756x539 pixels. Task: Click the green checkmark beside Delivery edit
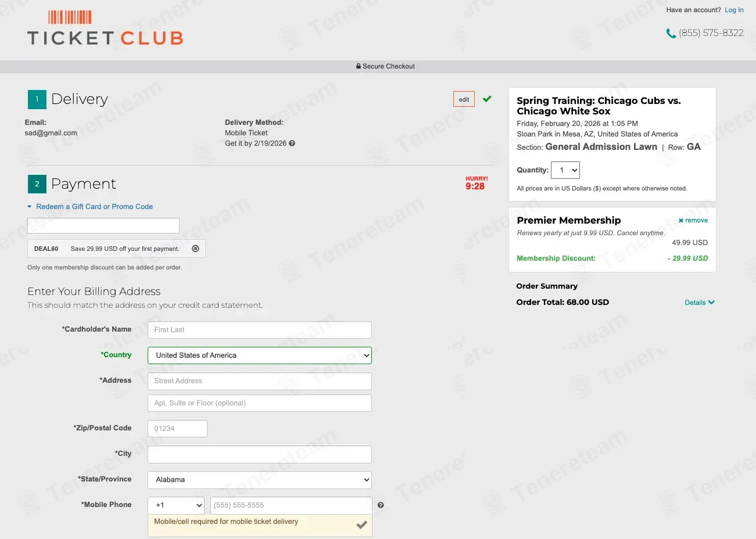coord(487,99)
